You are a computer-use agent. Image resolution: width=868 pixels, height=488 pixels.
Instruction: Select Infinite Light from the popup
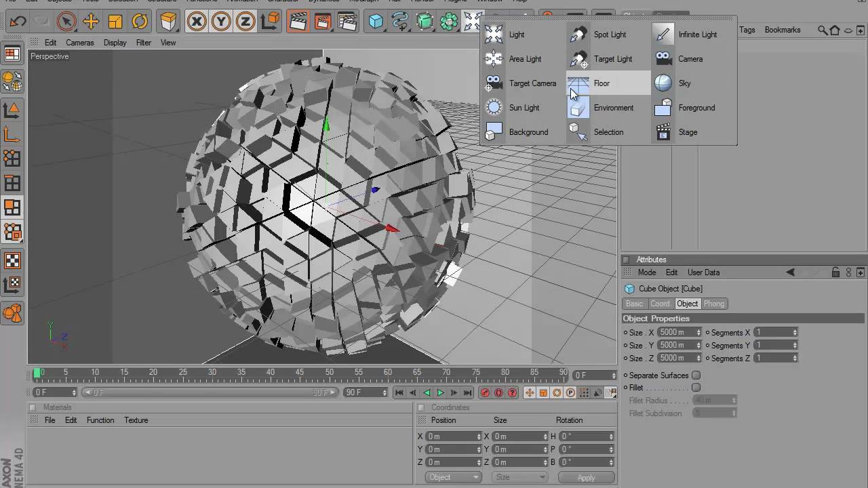693,35
